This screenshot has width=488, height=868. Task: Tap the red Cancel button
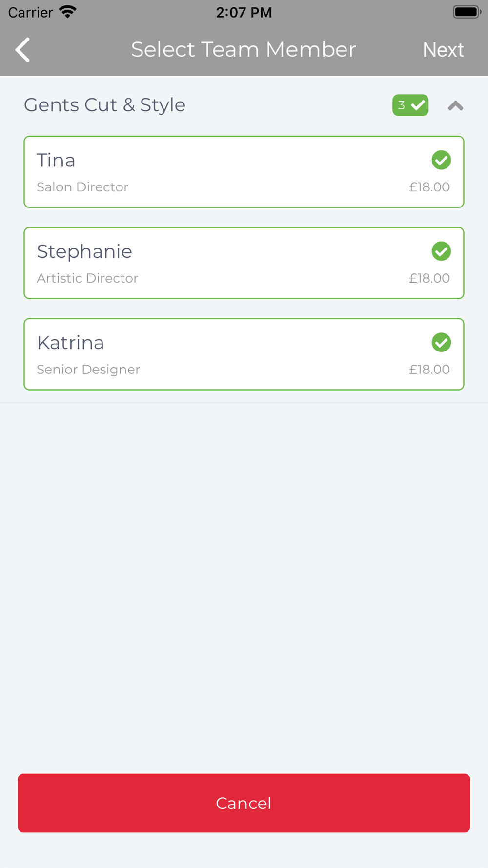coord(244,803)
